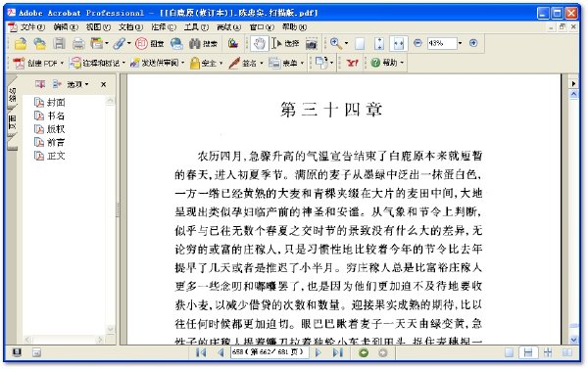Click the Fit Width view icon

click(x=398, y=44)
